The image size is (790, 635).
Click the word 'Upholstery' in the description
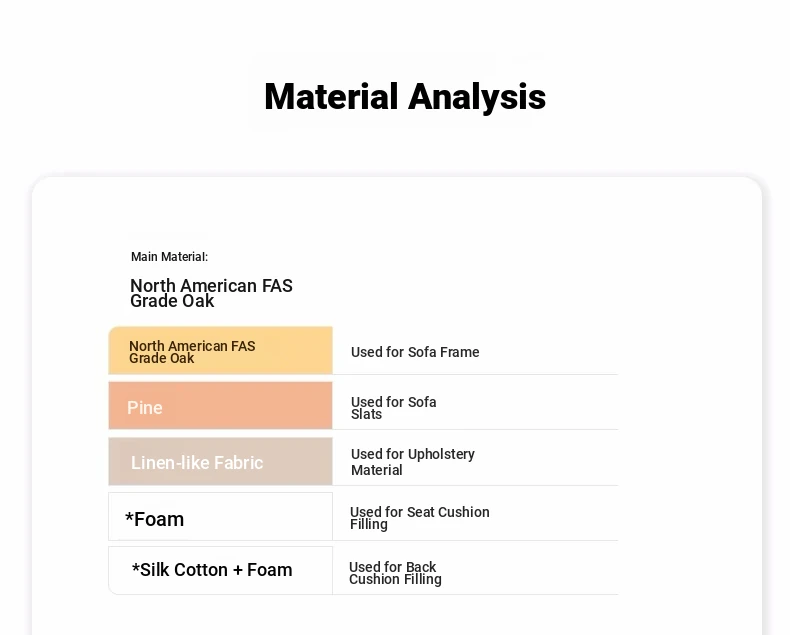point(441,454)
